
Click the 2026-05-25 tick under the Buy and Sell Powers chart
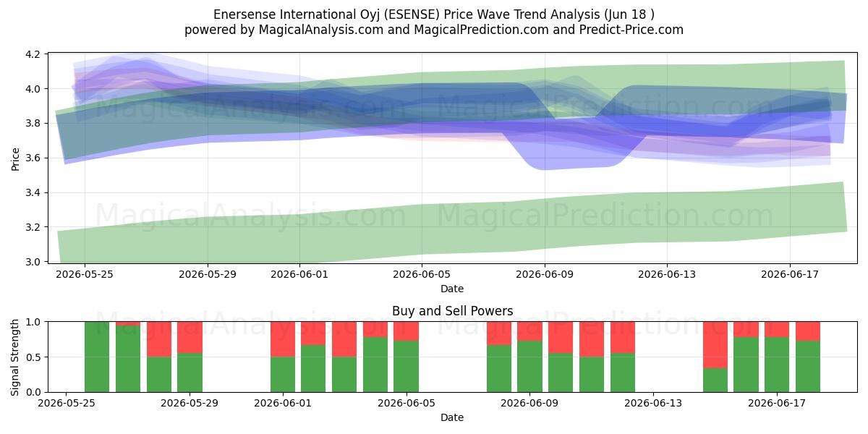coord(67,405)
